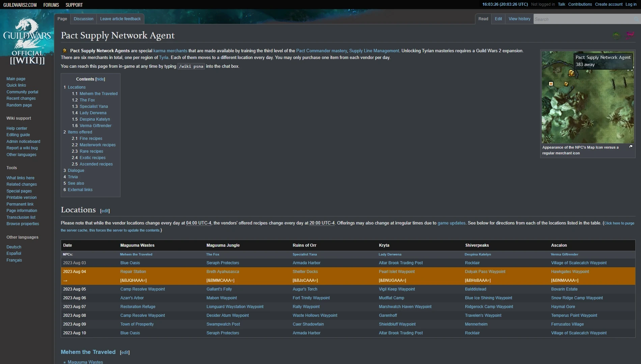641x364 pixels.
Task: Jump to Mehem the Traveled in Contents
Action: tap(99, 94)
